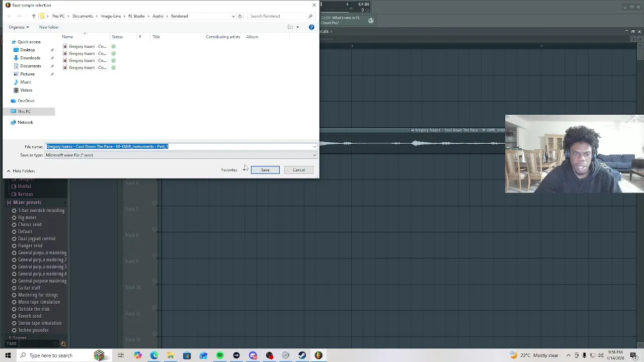Viewport: 644px width, 362px height.
Task: Select the last Gregory Isaacs file in list
Action: click(x=88, y=67)
